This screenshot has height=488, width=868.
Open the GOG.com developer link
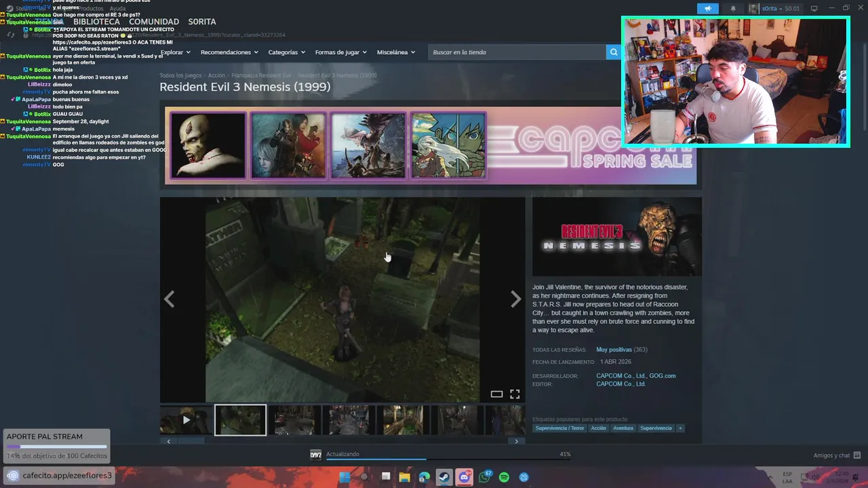tap(663, 375)
